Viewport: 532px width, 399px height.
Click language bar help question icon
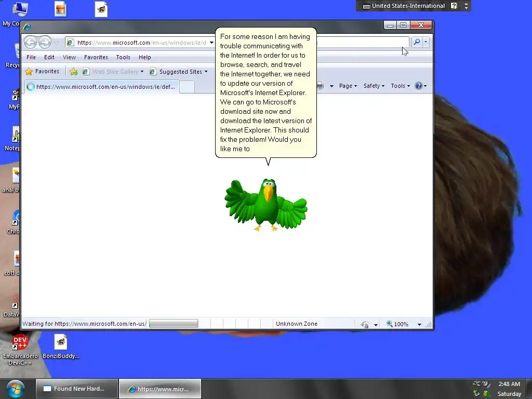coord(454,6)
